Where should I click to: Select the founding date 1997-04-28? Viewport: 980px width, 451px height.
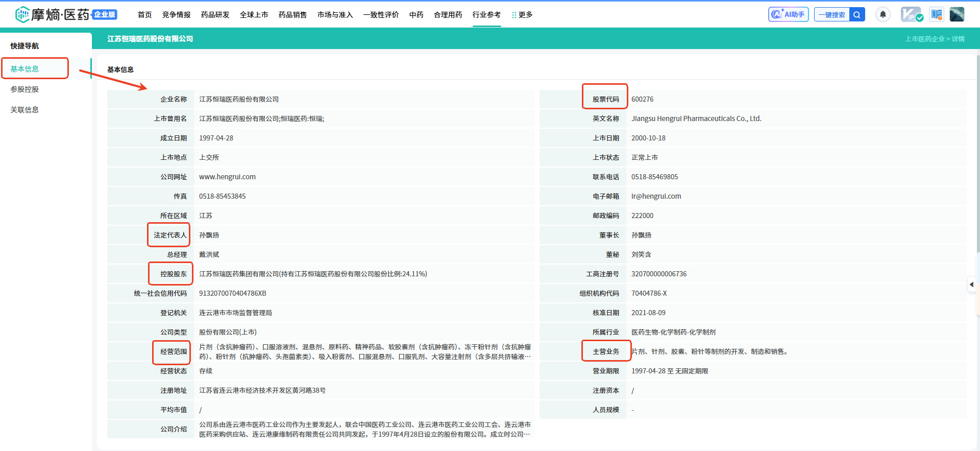pyautogui.click(x=216, y=138)
